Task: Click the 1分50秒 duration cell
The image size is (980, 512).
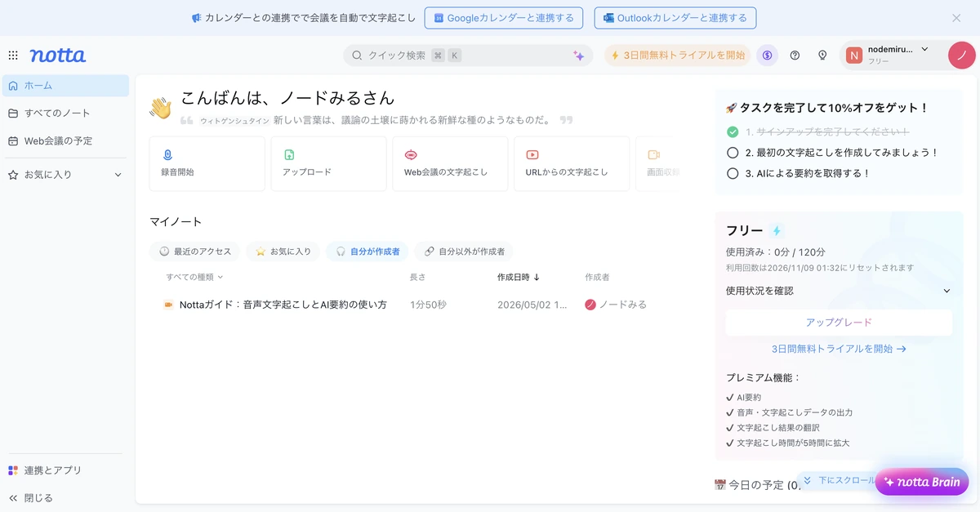Action: (x=428, y=305)
